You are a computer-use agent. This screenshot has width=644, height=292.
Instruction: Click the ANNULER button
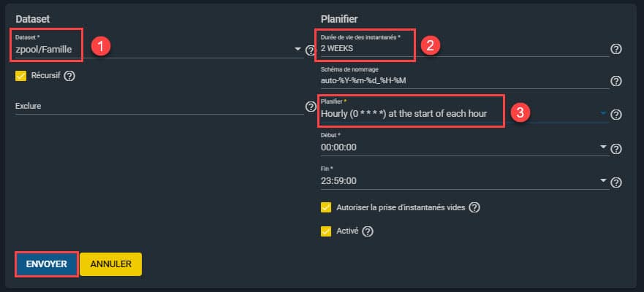click(x=111, y=264)
